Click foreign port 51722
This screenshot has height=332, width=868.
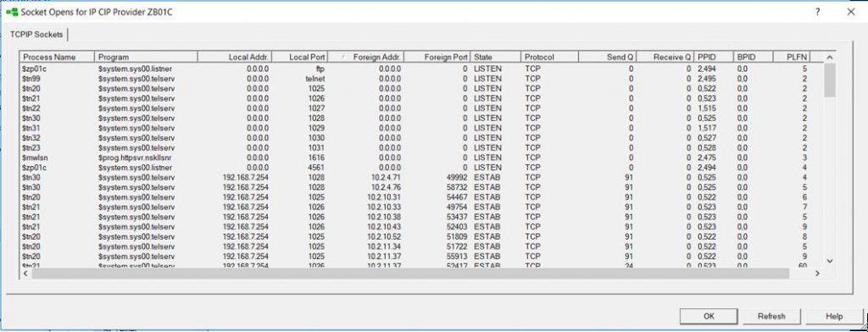[457, 246]
